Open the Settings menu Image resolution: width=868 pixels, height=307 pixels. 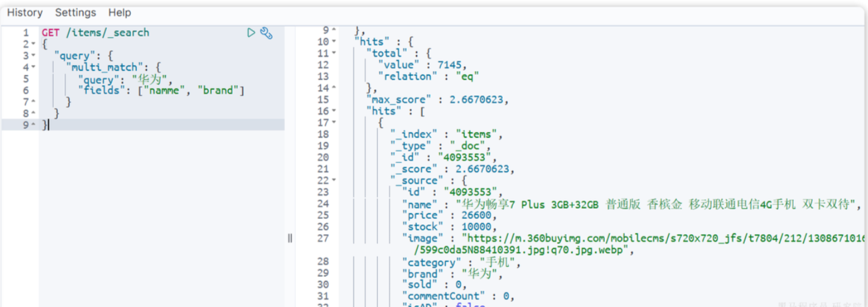click(75, 12)
